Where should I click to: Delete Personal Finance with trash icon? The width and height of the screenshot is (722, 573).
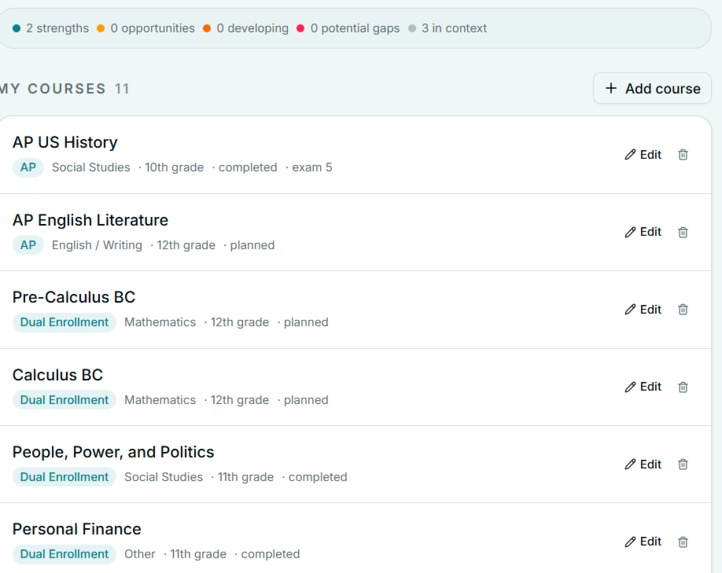683,542
